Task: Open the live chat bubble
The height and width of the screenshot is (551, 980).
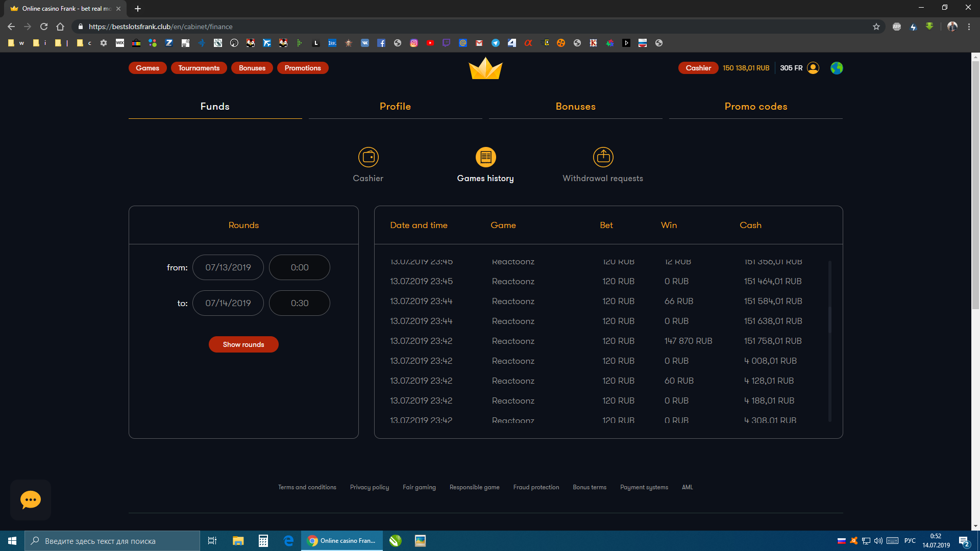Action: [31, 499]
